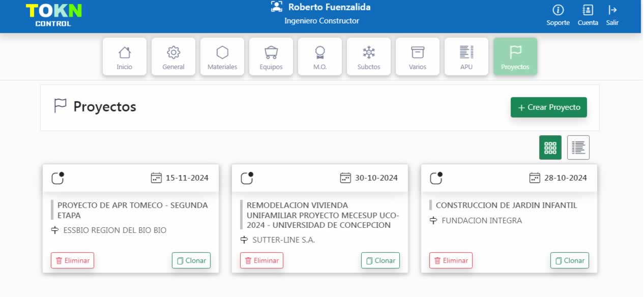
Task: Click the status icon on REMODELACION VIVIENDA card
Action: click(x=247, y=178)
